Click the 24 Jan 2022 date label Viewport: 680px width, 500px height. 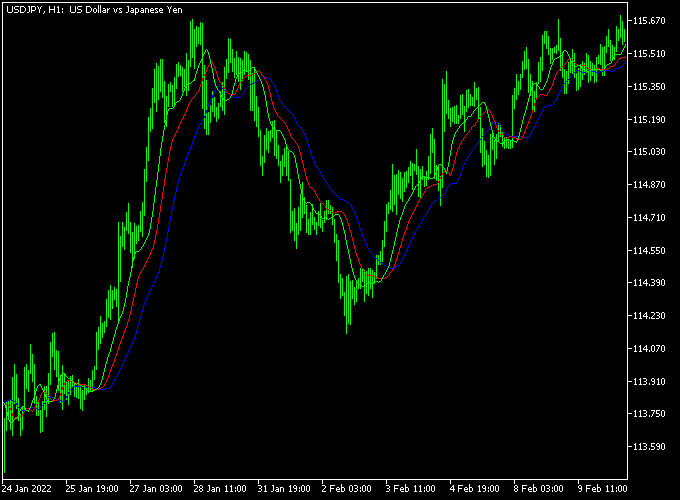click(27, 491)
